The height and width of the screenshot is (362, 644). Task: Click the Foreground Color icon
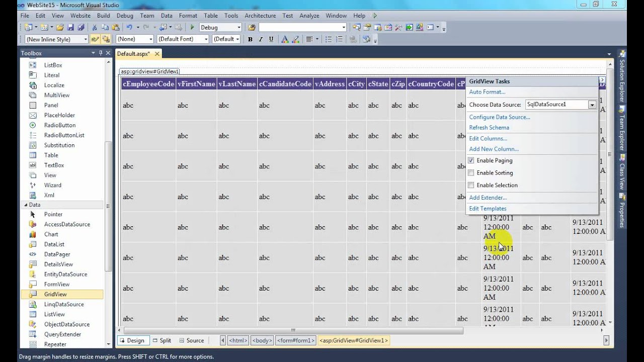pyautogui.click(x=284, y=39)
